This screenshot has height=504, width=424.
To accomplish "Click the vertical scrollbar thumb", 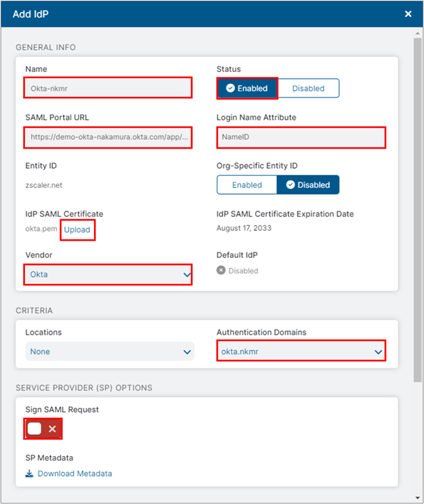I will (x=417, y=210).
